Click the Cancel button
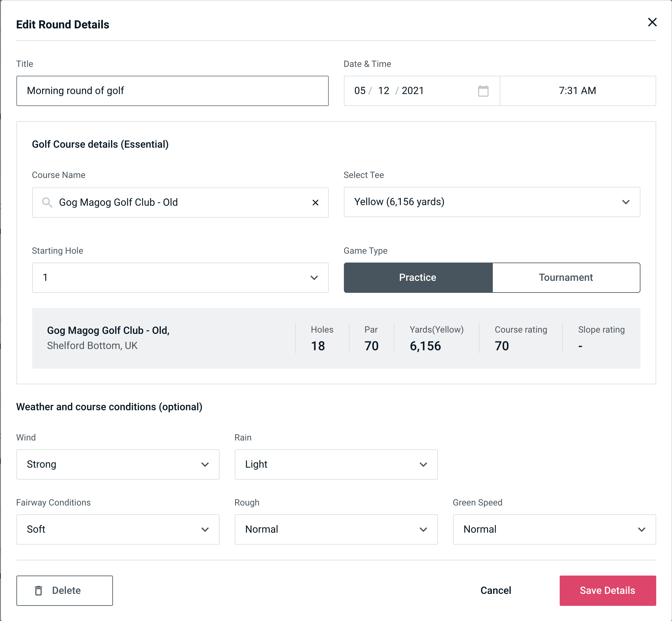This screenshot has height=621, width=672. (x=495, y=590)
